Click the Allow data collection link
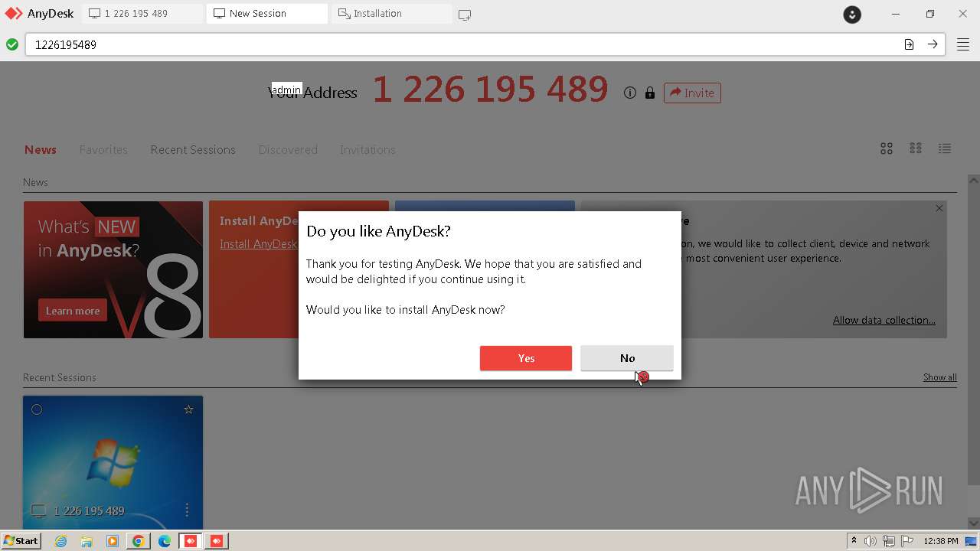The height and width of the screenshot is (551, 980). (884, 320)
